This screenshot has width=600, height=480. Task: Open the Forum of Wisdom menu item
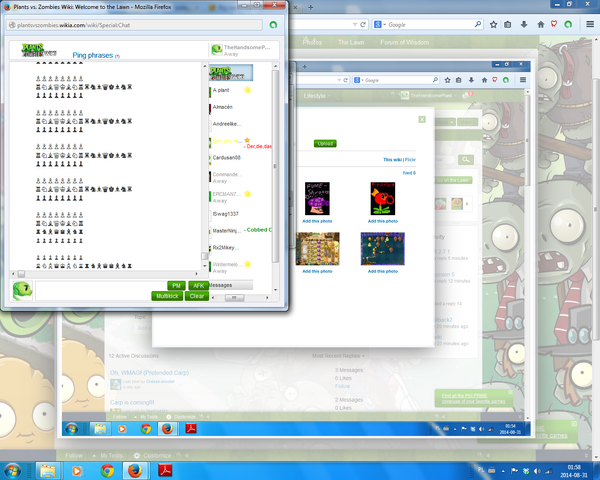(404, 42)
